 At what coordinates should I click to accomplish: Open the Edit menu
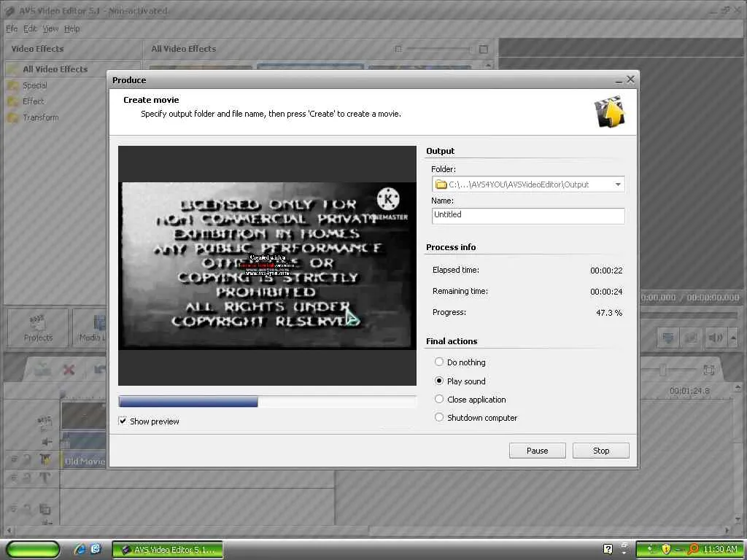[30, 28]
